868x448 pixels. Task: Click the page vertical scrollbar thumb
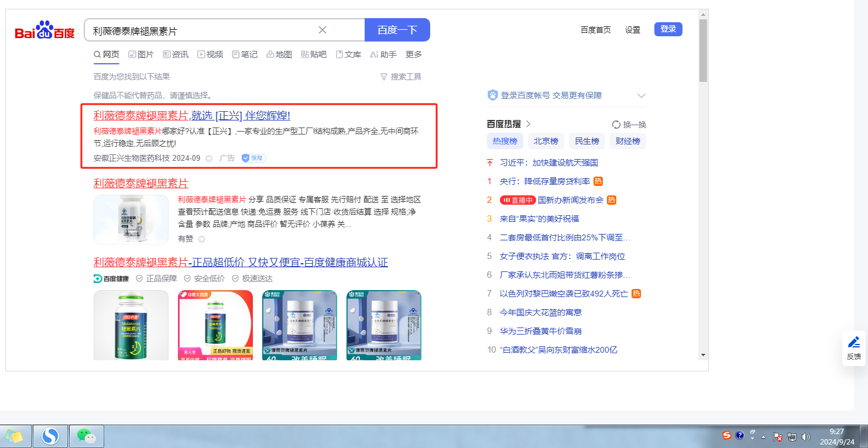(703, 50)
